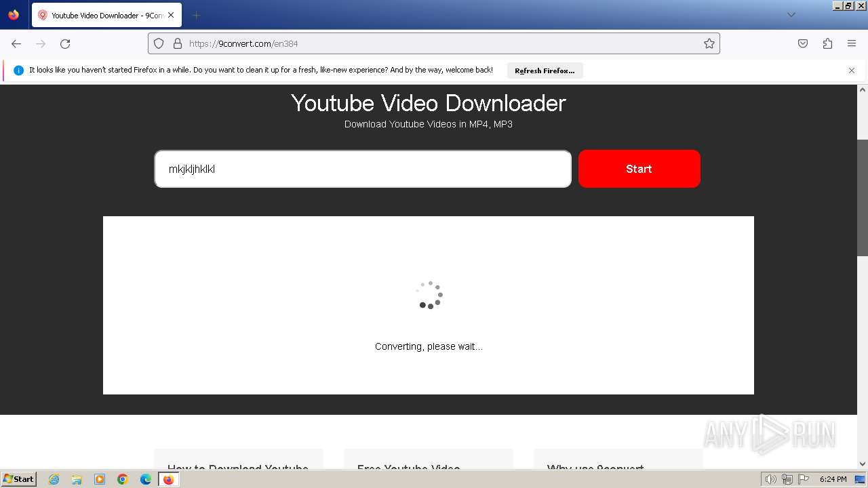Click the Youtube Video Downloader heading
The width and height of the screenshot is (868, 488).
[428, 103]
